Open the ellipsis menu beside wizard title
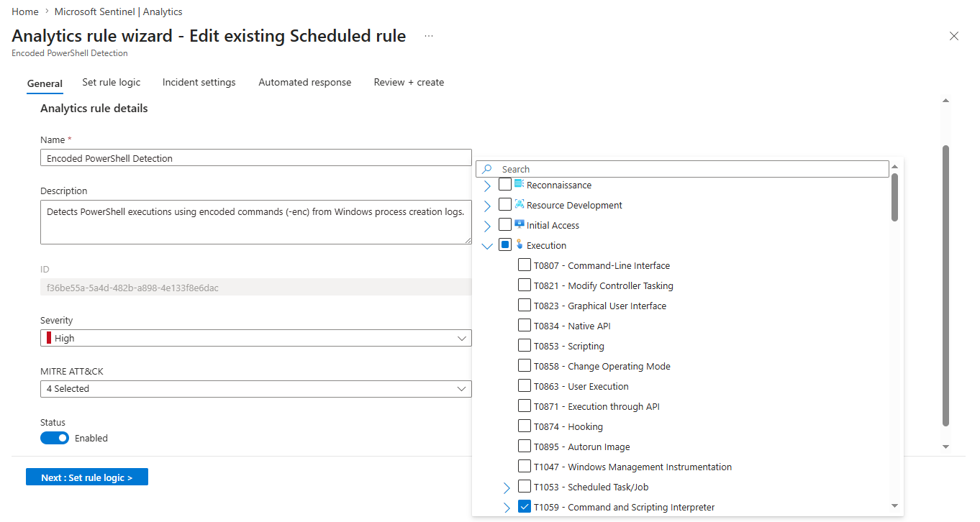 point(429,36)
